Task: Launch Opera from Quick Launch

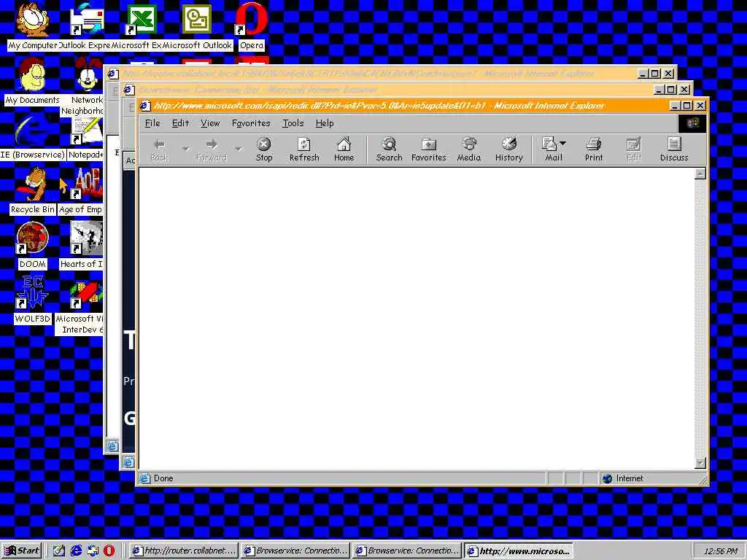Action: click(109, 551)
